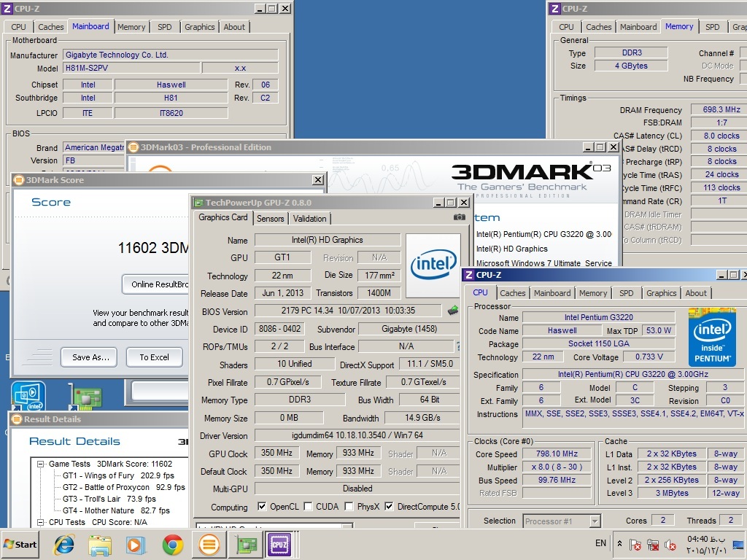Open SPD tab in Mainboard CPU-Z window
Image resolution: width=747 pixels, height=560 pixels.
[x=165, y=27]
